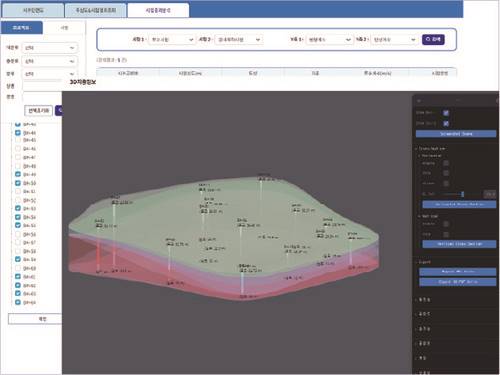The width and height of the screenshot is (500, 375).
Task: Toggle the first Show checkbox in dark panel
Action: pos(446,113)
